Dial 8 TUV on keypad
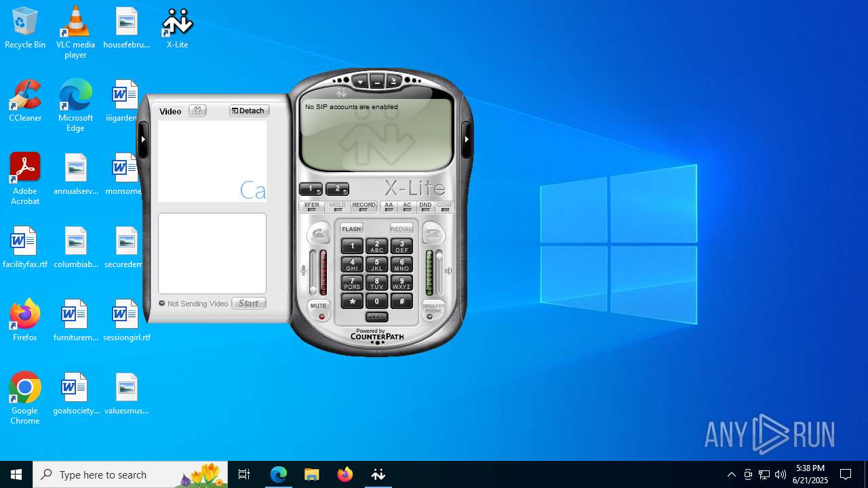The height and width of the screenshot is (488, 868). 377,283
